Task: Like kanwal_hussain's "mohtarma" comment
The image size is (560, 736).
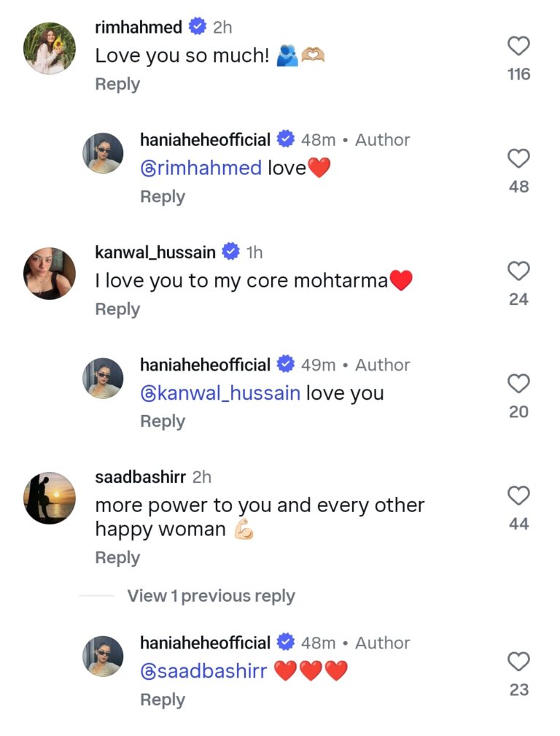Action: [x=518, y=272]
